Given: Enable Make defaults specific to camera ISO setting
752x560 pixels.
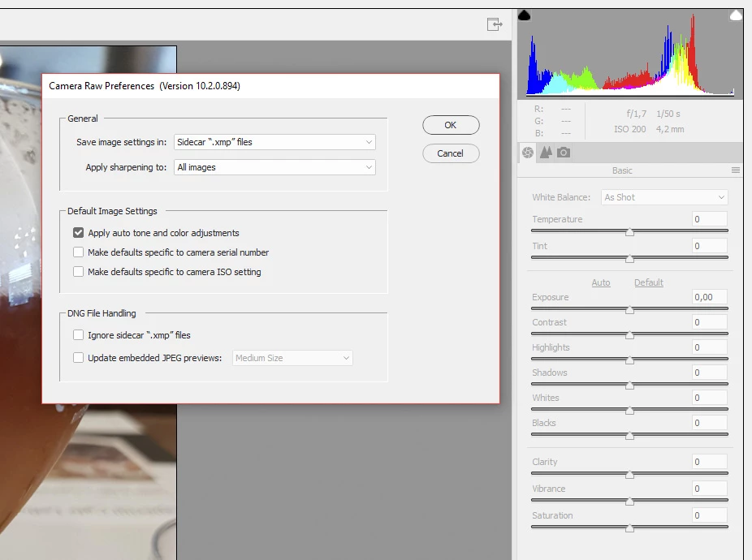Looking at the screenshot, I should click(x=78, y=272).
